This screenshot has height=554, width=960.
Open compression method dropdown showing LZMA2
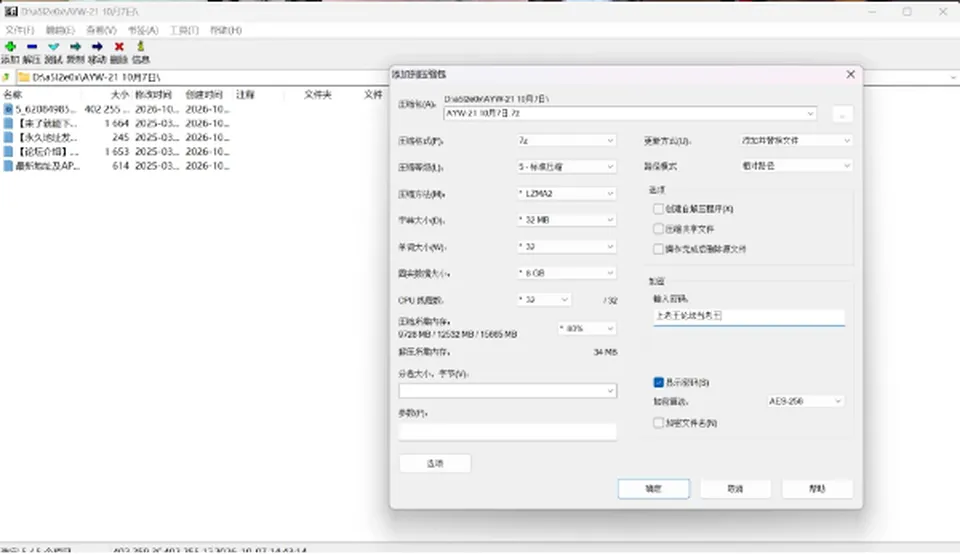pos(566,193)
